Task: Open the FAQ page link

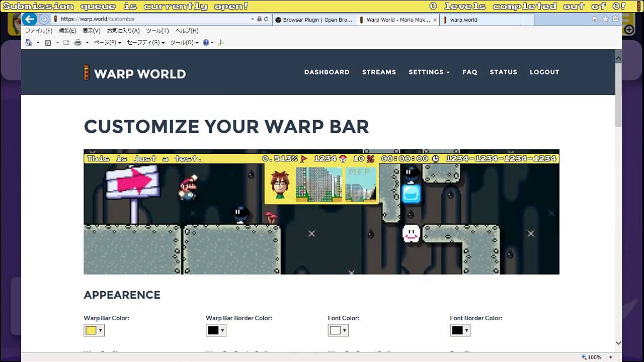Action: click(469, 72)
